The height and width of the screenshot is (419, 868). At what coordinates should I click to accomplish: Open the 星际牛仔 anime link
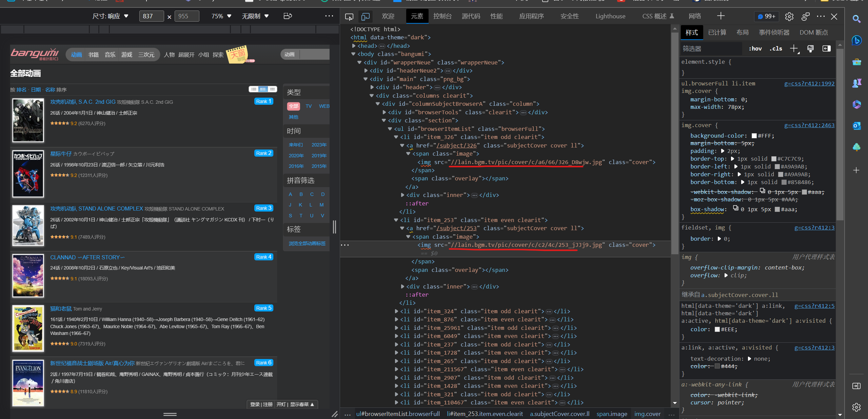61,154
